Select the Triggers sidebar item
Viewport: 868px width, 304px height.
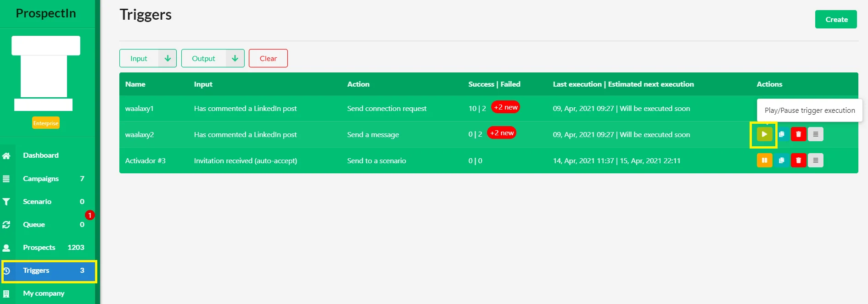[49, 271]
